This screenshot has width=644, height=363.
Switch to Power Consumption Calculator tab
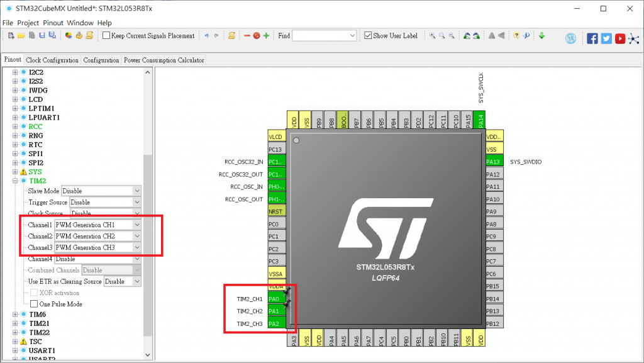(x=164, y=60)
